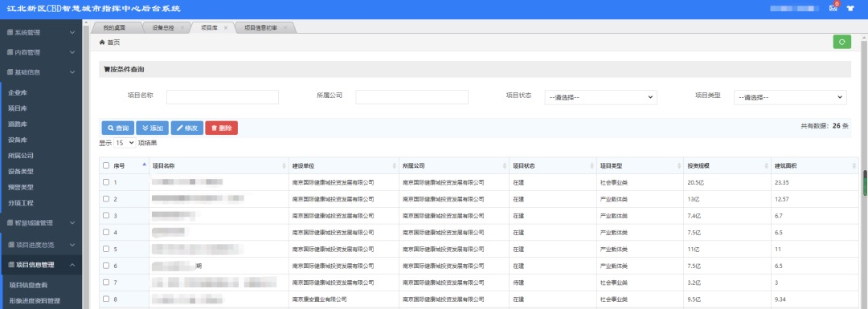Image resolution: width=868 pixels, height=309 pixels.
Task: Sort by 项目状态 column
Action: click(x=553, y=166)
